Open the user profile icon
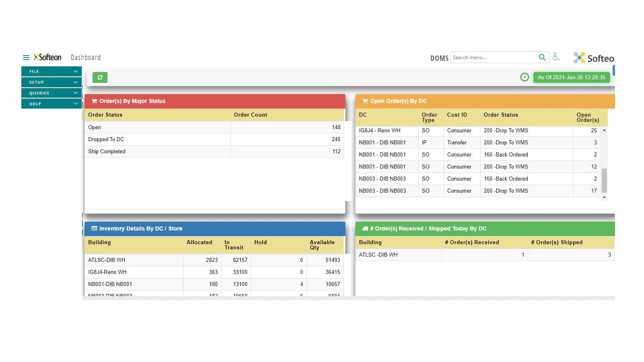The width and height of the screenshot is (644, 362). click(556, 57)
